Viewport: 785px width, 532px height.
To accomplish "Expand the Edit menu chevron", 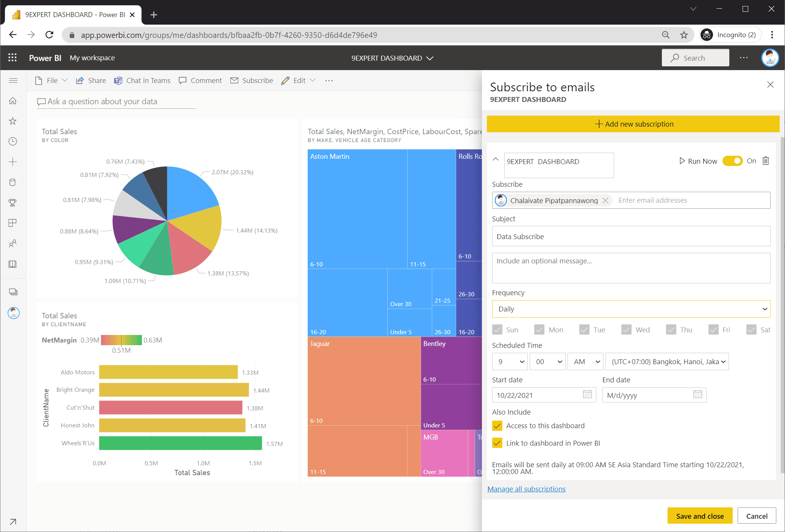I will pos(313,80).
